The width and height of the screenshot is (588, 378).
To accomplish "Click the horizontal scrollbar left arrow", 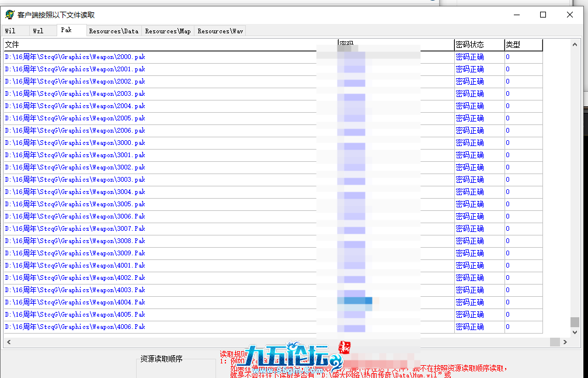I will point(8,342).
